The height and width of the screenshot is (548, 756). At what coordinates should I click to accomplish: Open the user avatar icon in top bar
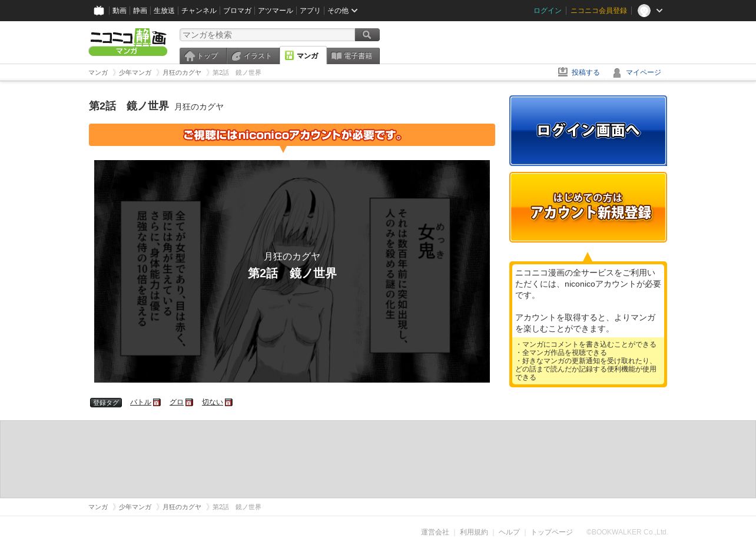pyautogui.click(x=644, y=11)
